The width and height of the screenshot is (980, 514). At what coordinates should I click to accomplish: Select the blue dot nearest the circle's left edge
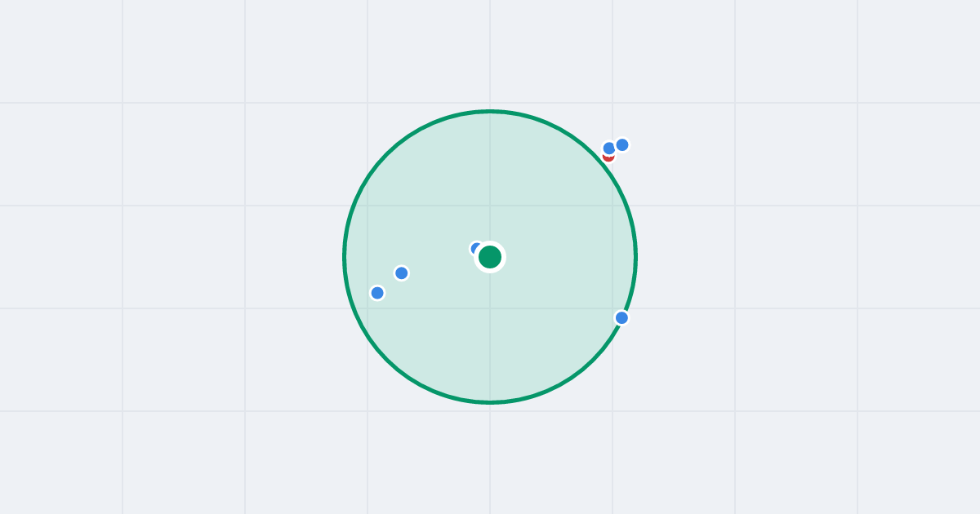coord(377,293)
